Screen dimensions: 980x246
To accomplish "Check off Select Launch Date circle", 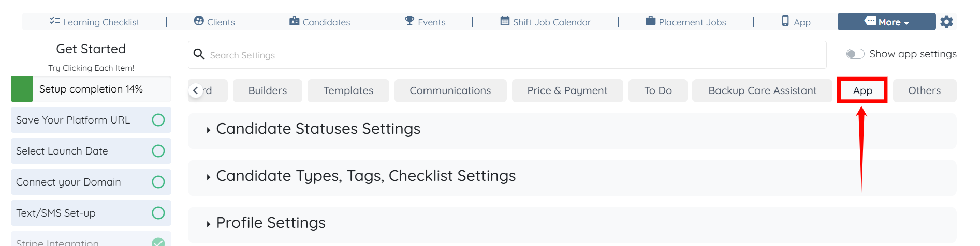I will coord(158,151).
